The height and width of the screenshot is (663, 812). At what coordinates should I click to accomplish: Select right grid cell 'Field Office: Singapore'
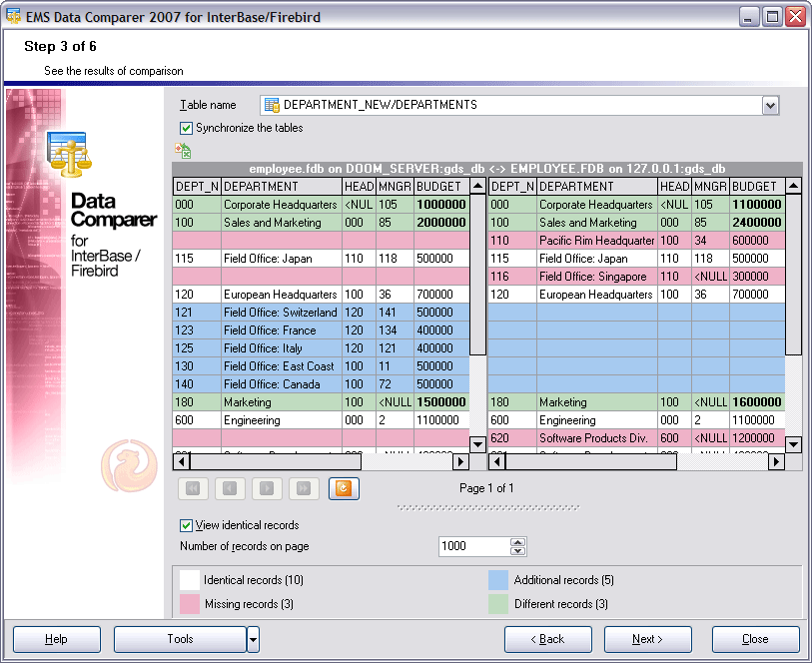597,277
